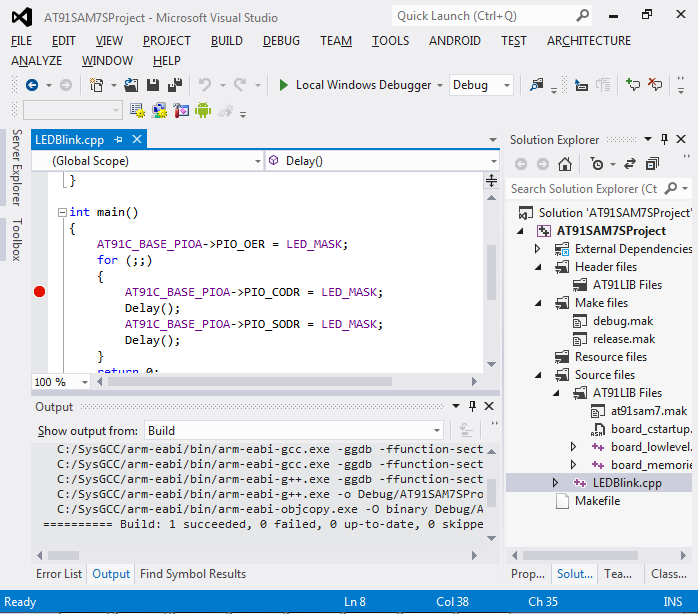Click Collapse All icon in Solution Explorer
Screen dimensions: 698x614
click(x=652, y=164)
